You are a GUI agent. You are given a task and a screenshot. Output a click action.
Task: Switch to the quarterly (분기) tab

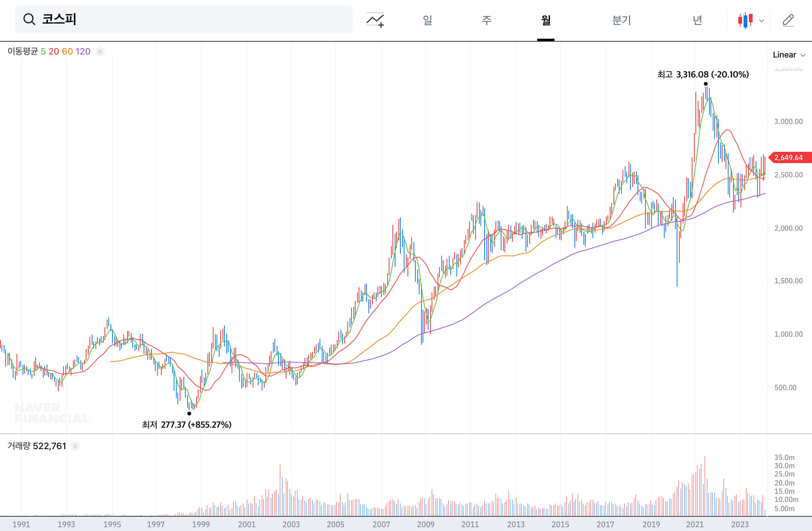pyautogui.click(x=621, y=20)
